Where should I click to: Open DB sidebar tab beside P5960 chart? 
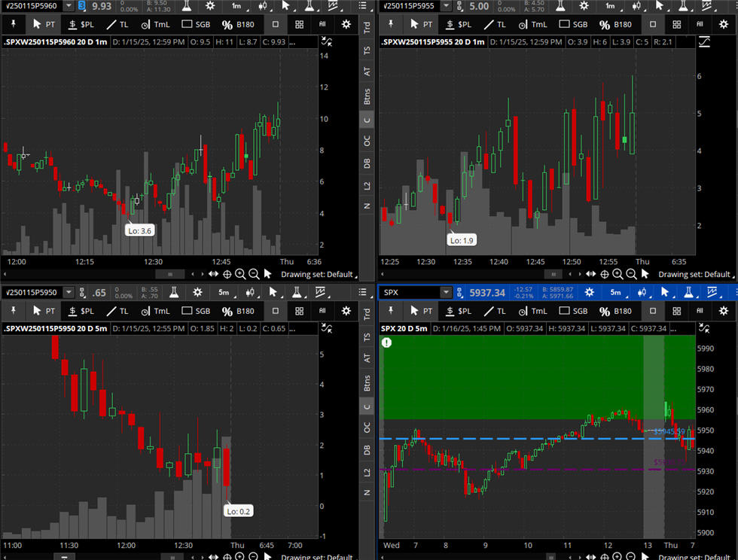coord(367,163)
